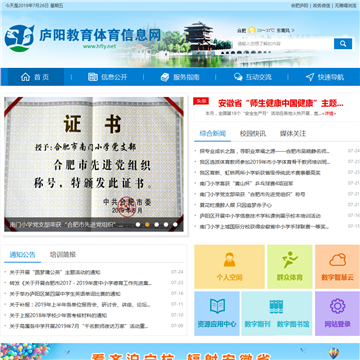Open notice about 中学生英语单词比赛

65,294
